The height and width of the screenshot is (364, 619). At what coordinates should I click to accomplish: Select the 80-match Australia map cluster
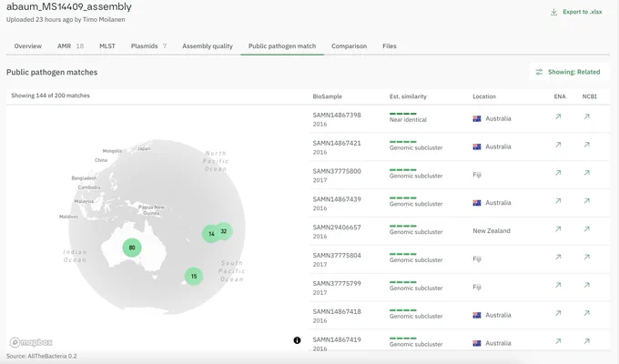click(132, 248)
